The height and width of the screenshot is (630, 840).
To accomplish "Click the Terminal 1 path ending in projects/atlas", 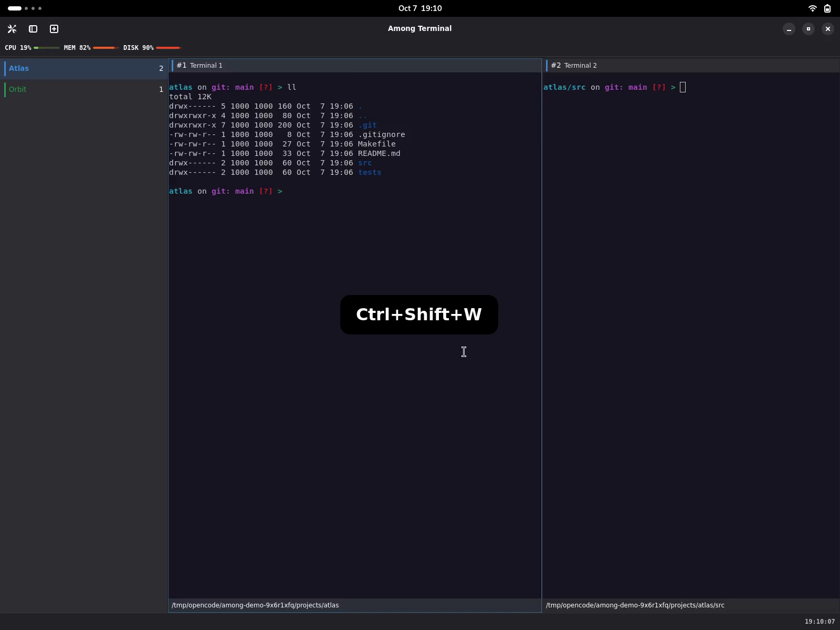I will 255,605.
